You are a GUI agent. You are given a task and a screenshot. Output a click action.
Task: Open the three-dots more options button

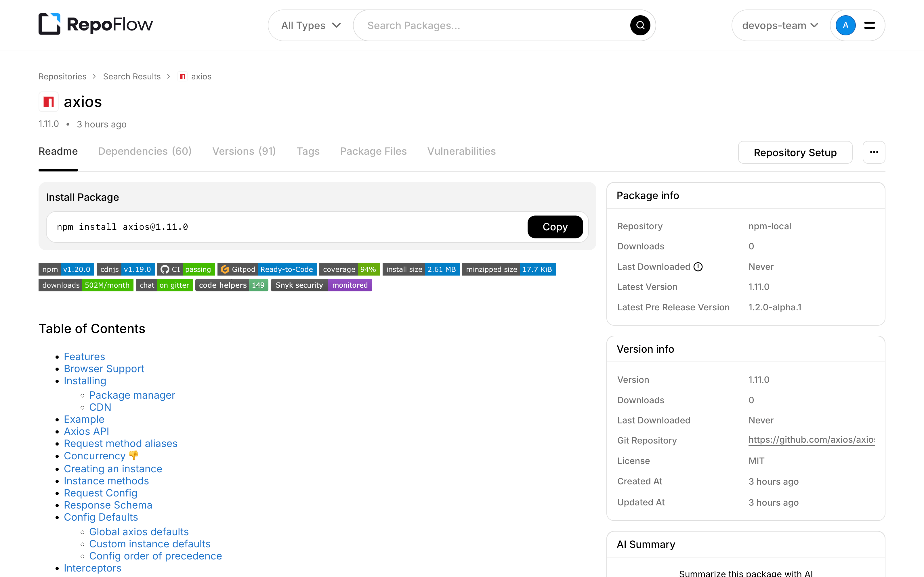[874, 152]
